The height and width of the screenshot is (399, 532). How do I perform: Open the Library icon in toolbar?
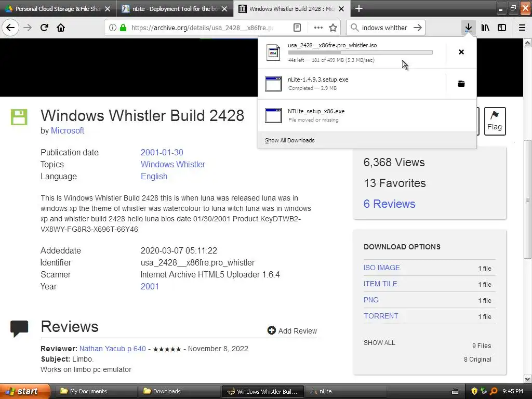[485, 28]
